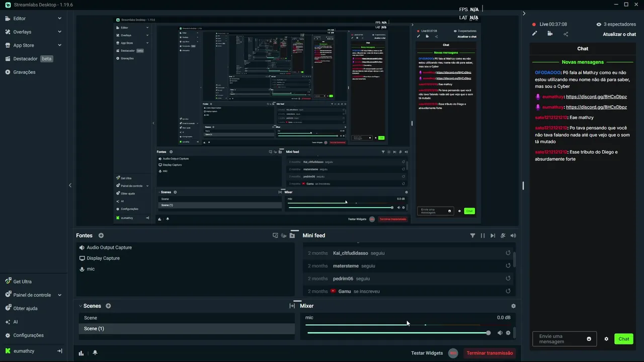Viewport: 644px width, 362px height.
Task: Type in the Envie uma mensagem field
Action: 558,339
